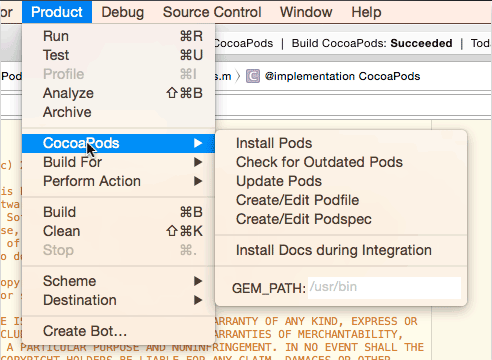This screenshot has height=360, width=492.
Task: Expand the Build For submenu
Action: (118, 162)
